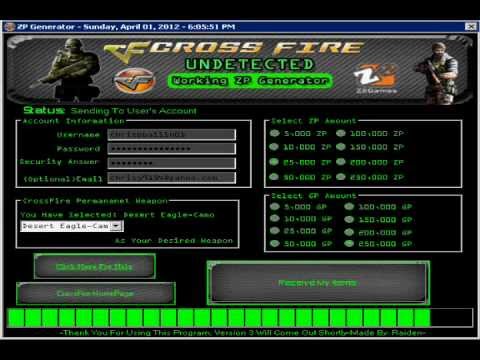
Task: Click the armed soldier on banner right
Action: 438,73
